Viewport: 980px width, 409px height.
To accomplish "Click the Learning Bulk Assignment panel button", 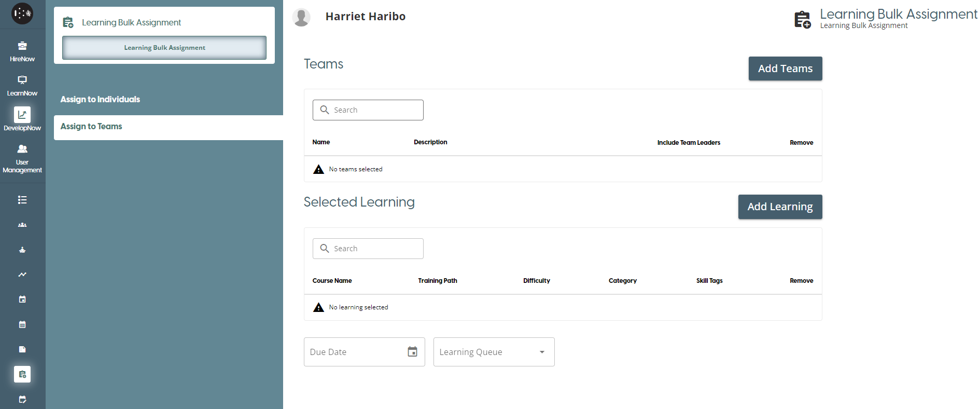I will tap(164, 48).
